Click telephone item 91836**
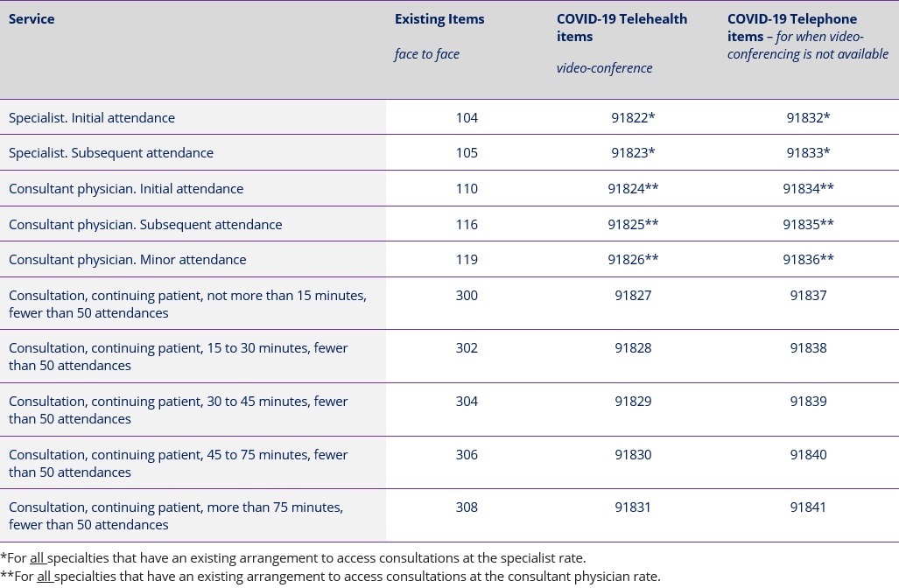899x588 pixels. (809, 259)
